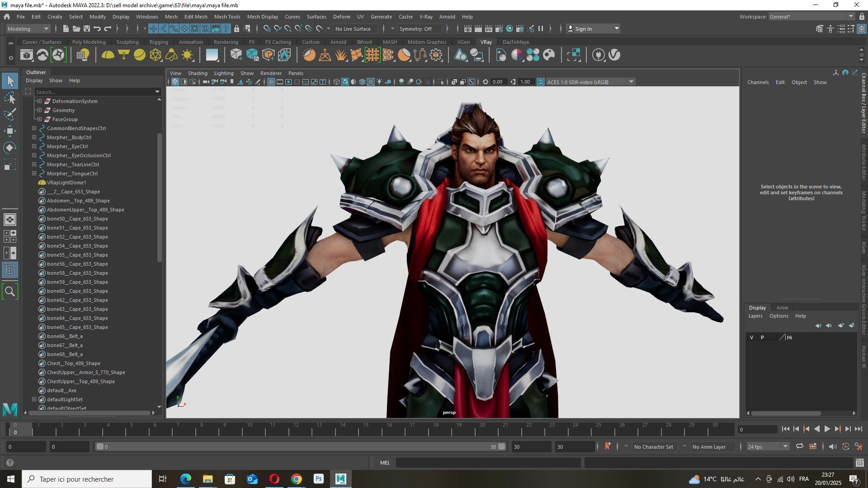The height and width of the screenshot is (488, 868).
Task: Expand the CommonBlendShapesCtrl node
Action: tap(34, 128)
